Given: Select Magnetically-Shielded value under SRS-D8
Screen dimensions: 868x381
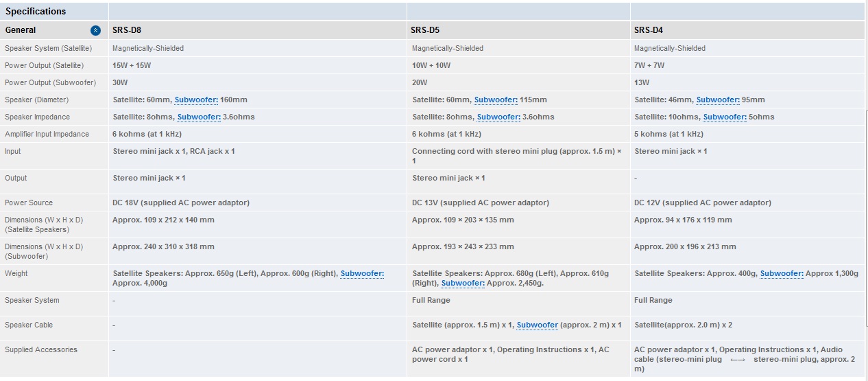Looking at the screenshot, I should 148,48.
